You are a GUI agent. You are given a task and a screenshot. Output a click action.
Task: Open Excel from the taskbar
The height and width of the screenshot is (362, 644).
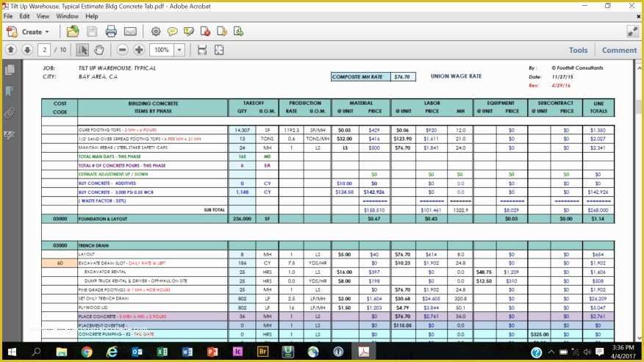click(162, 352)
